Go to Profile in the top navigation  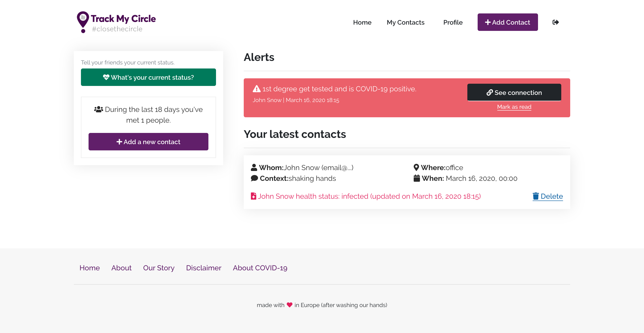(x=453, y=22)
